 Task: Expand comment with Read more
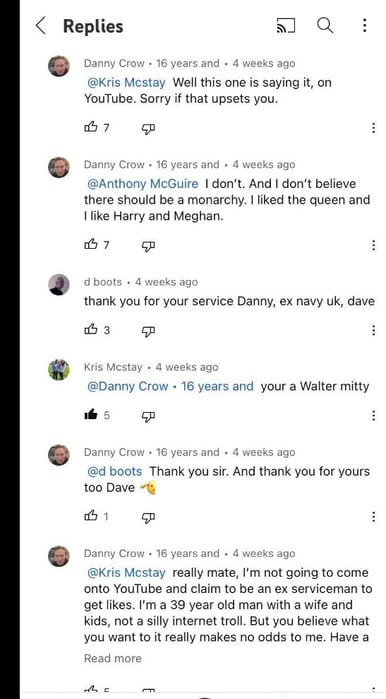tap(112, 658)
